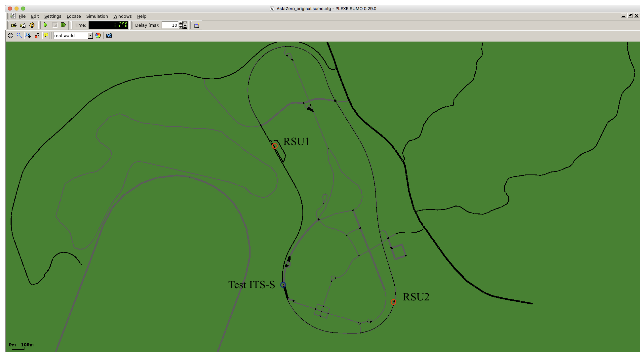Perform a single simulation step

(x=64, y=25)
